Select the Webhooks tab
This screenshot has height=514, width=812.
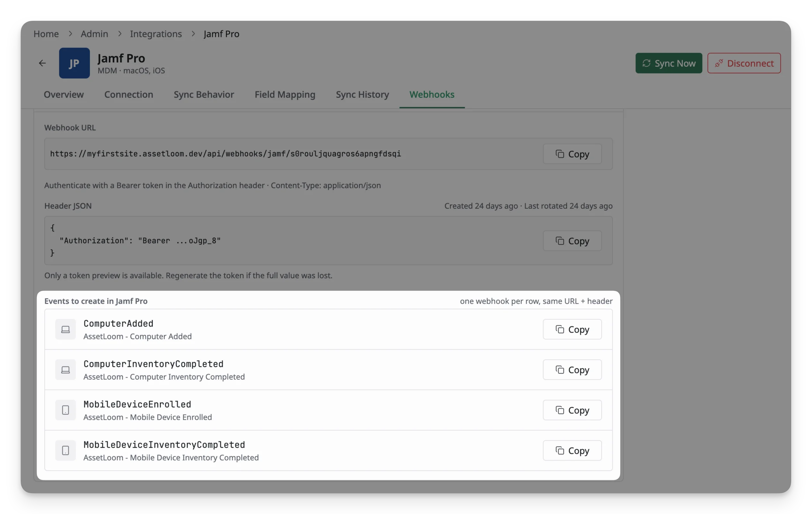click(x=432, y=94)
